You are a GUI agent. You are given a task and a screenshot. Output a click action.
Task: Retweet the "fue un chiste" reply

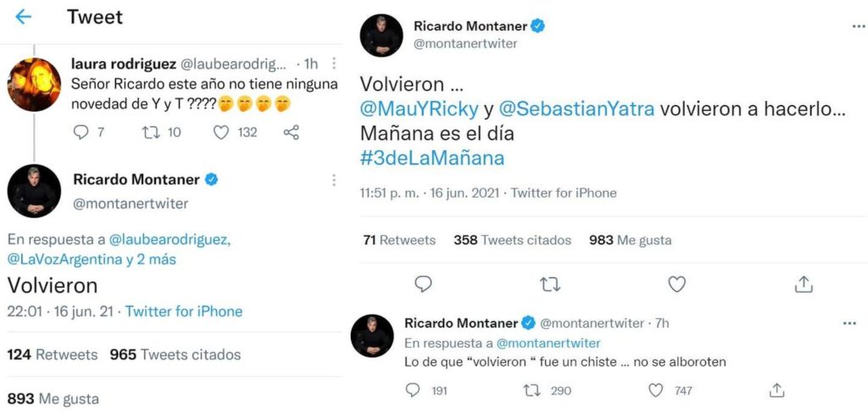point(532,390)
